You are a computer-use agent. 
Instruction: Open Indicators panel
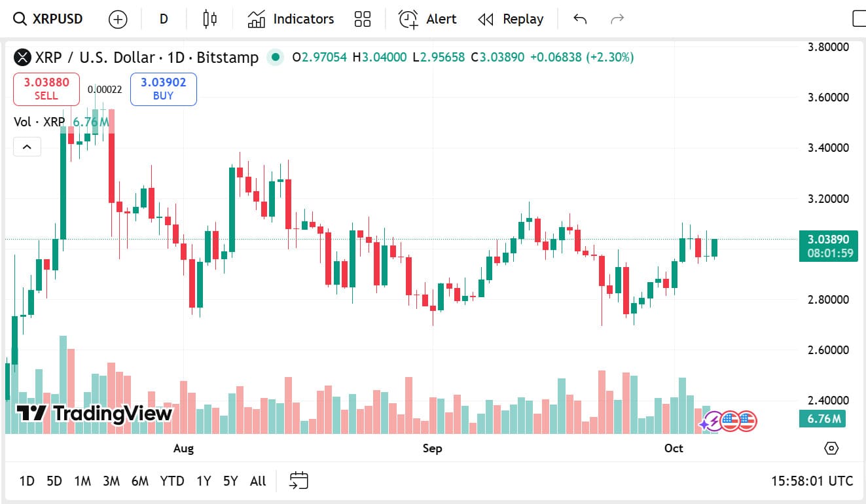tap(291, 19)
